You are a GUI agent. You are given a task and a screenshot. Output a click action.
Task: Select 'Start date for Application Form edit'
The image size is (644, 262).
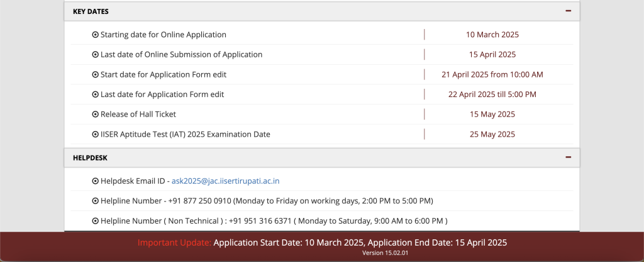pyautogui.click(x=164, y=74)
